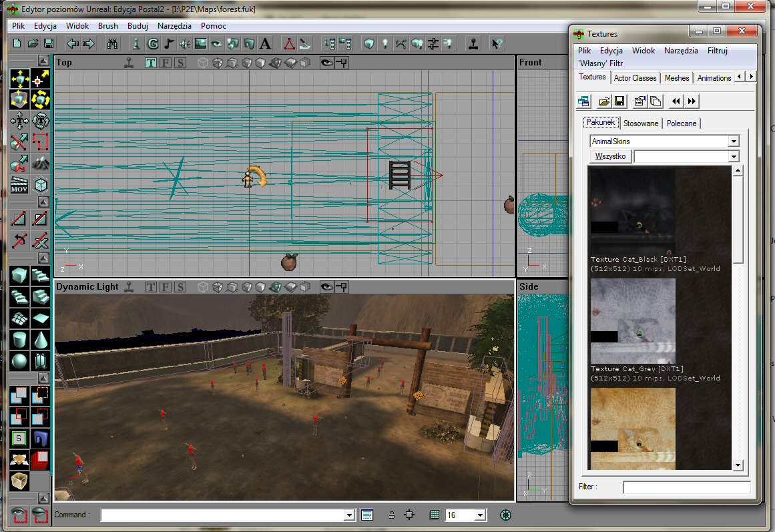Open the actor search binoculars tool
This screenshot has height=532, width=775.
click(x=112, y=43)
